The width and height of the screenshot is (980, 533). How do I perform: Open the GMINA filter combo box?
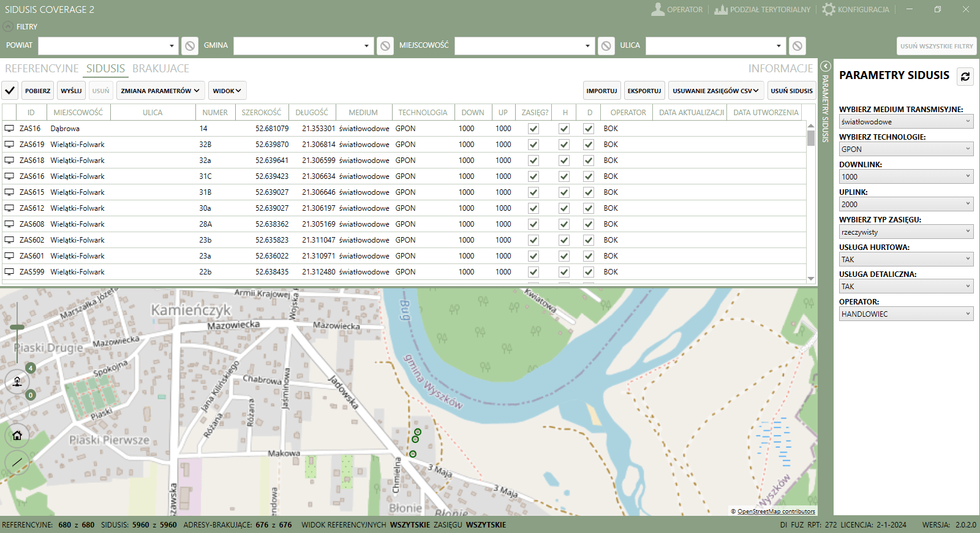[304, 46]
